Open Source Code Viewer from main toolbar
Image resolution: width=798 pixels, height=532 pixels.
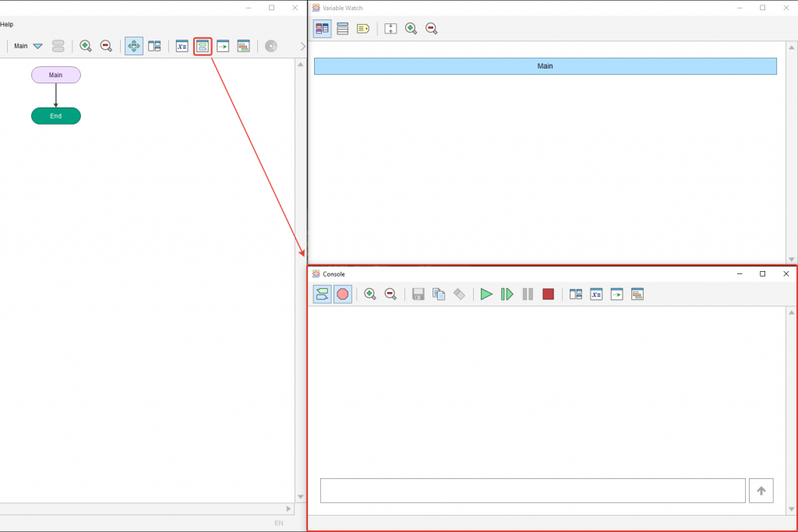point(223,46)
